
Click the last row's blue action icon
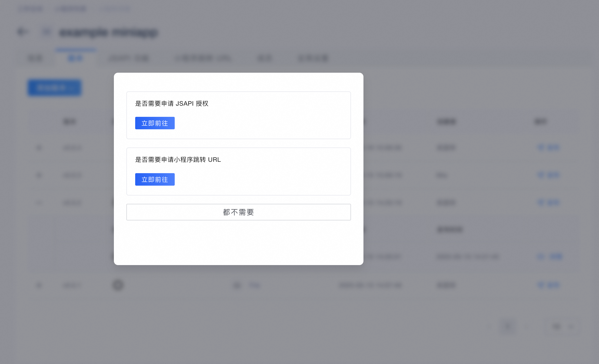541,285
